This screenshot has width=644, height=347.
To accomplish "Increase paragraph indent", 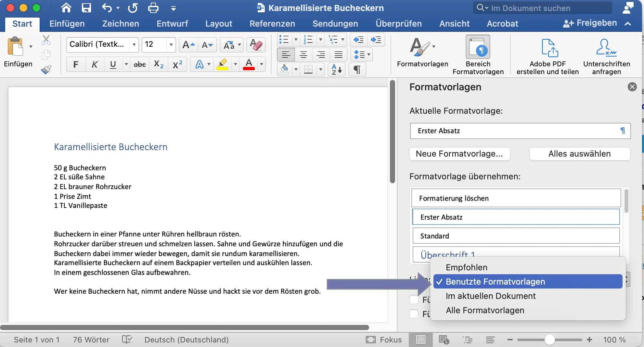I will [376, 40].
